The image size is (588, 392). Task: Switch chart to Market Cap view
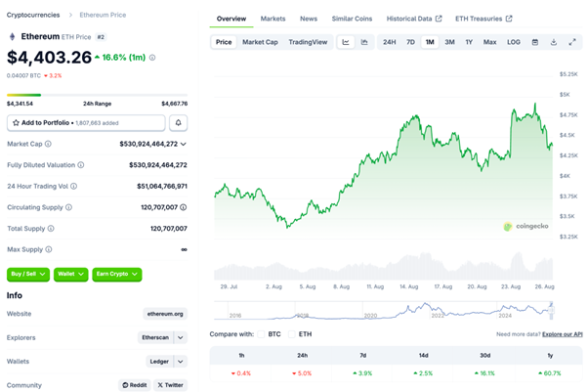260,42
